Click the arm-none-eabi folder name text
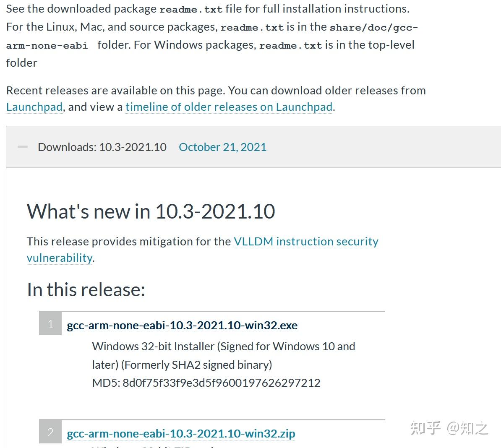Screen dimensions: 501x448 pyautogui.click(x=47, y=46)
